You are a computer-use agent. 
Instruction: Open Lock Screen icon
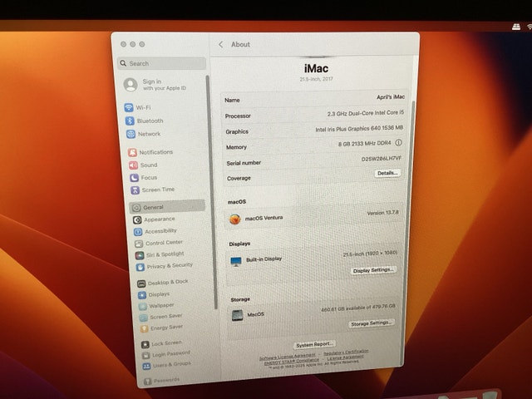coord(145,344)
